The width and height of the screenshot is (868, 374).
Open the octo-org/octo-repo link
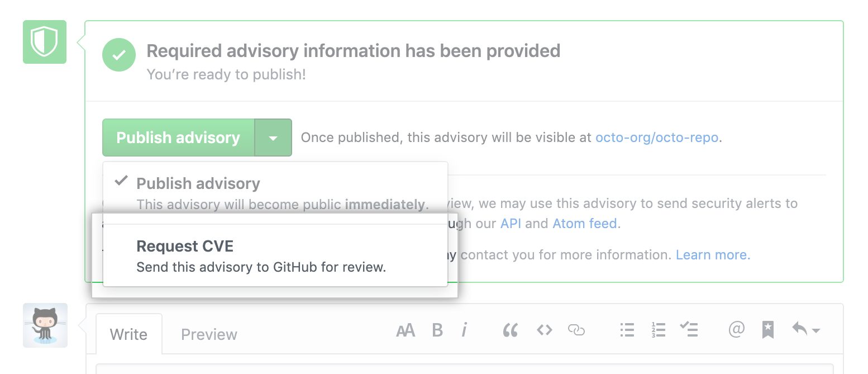(x=657, y=138)
